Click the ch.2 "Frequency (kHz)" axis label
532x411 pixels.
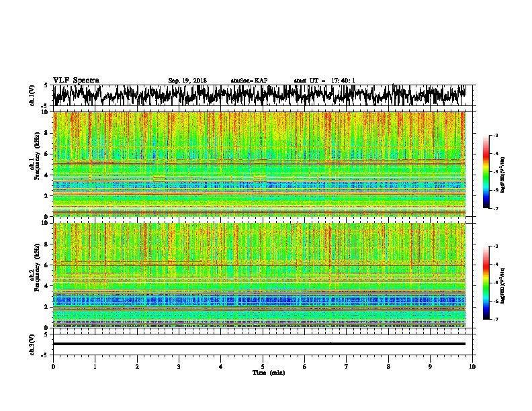coord(37,267)
